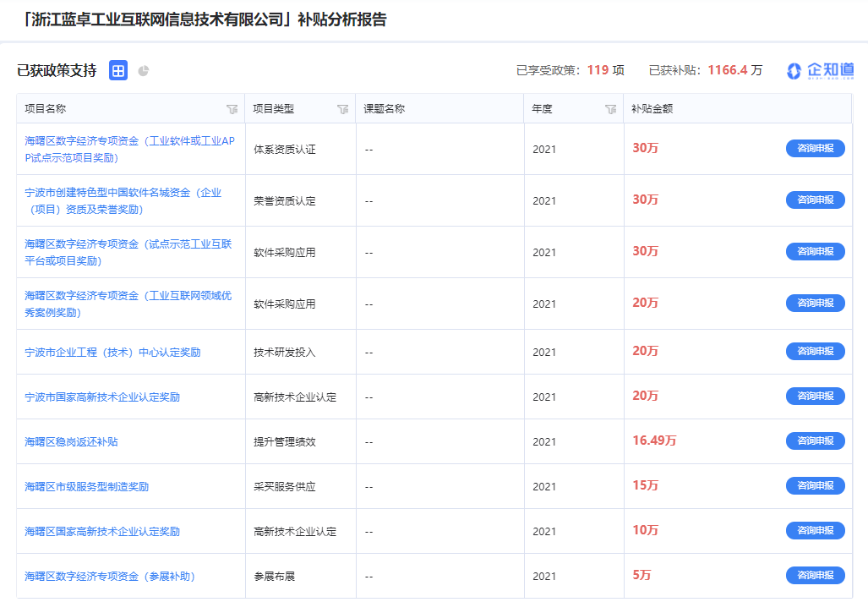
Task: Select 技术研发投入 type cell
Action: (x=285, y=353)
